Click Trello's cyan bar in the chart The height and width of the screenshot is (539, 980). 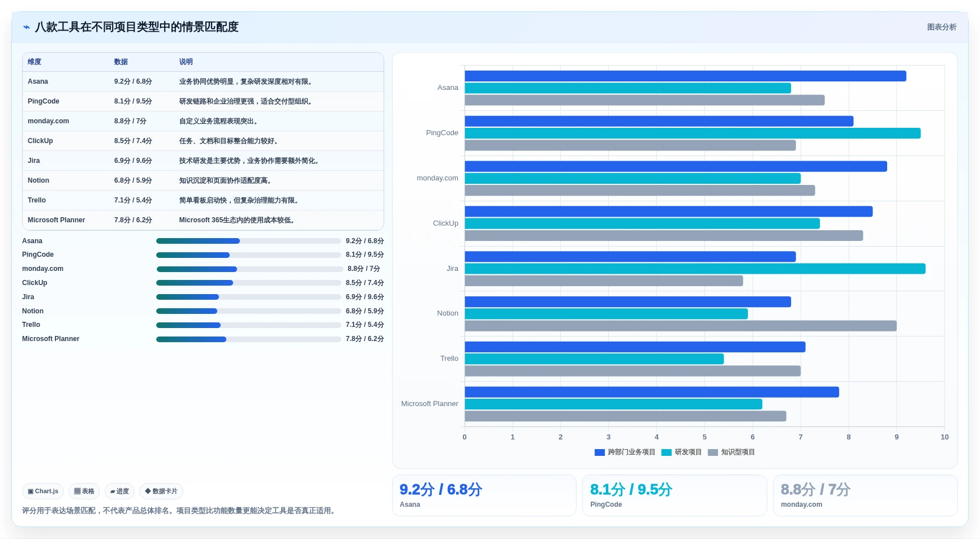click(594, 359)
